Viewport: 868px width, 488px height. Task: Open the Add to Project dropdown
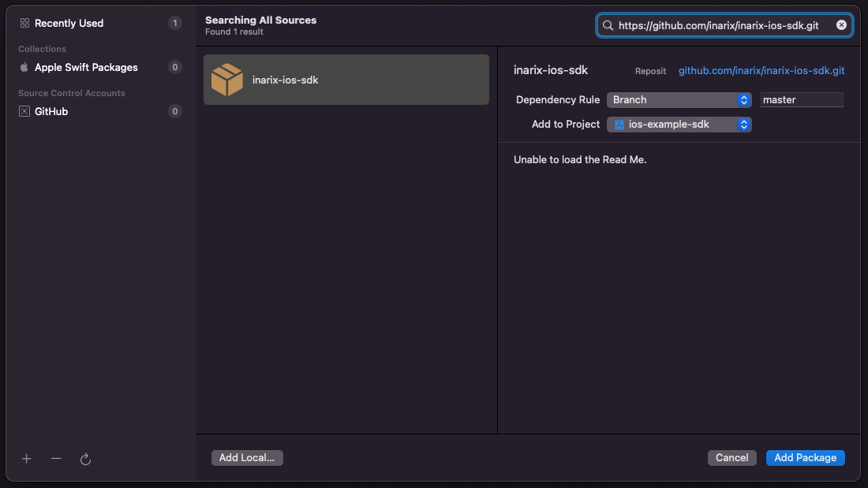click(679, 125)
